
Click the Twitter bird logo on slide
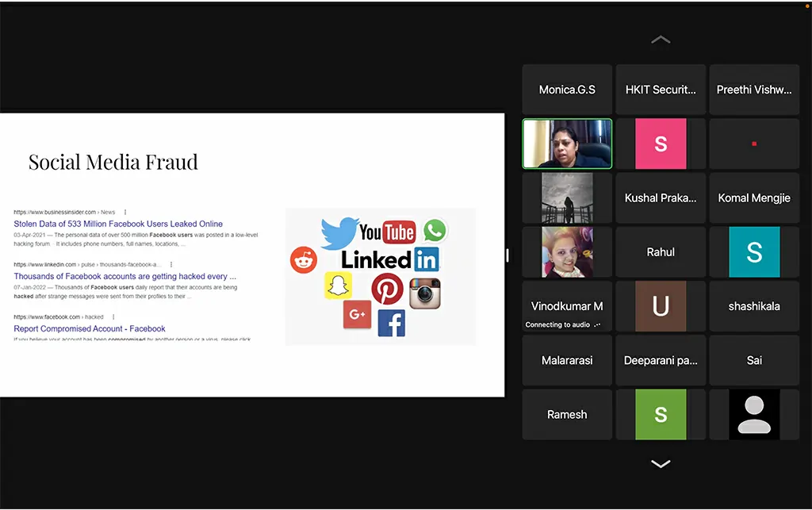339,232
